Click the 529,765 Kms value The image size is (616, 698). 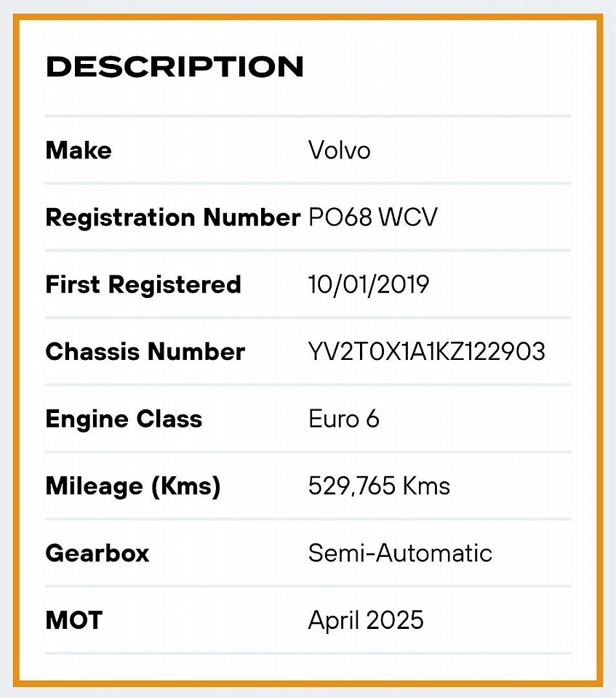click(379, 486)
